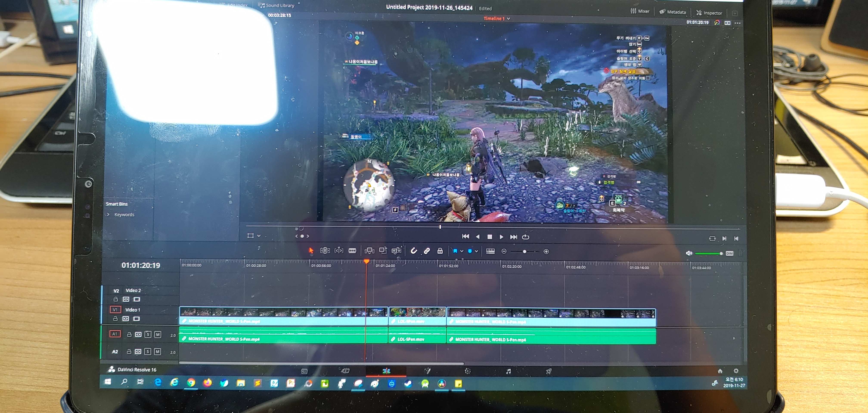Click the timeline zoom out minus button
868x413 pixels.
(504, 251)
